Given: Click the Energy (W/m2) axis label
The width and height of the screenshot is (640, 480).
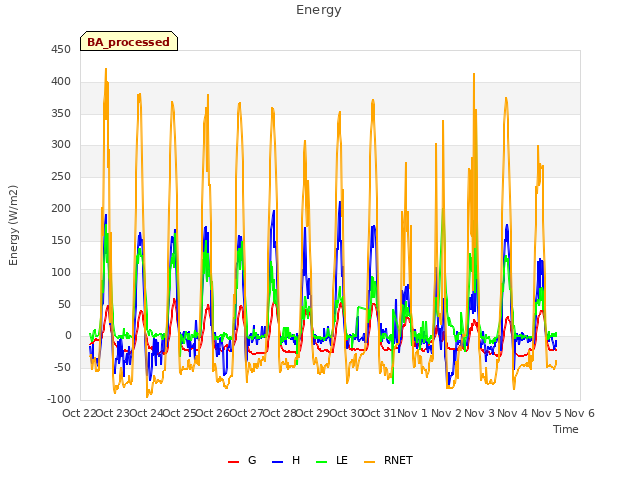Looking at the screenshot, I should tap(13, 225).
